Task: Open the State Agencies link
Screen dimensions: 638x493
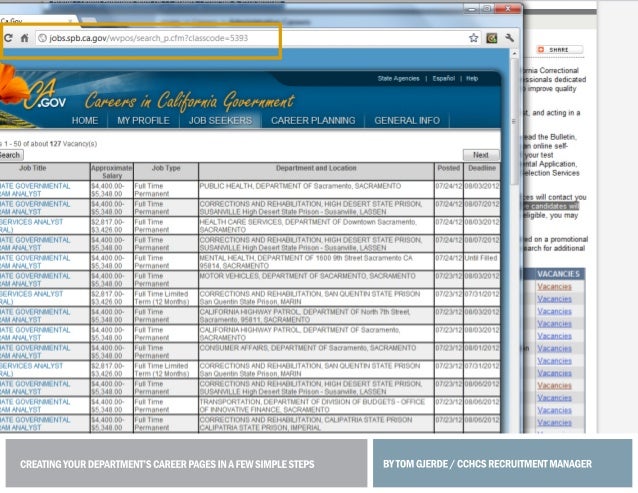Action: 398,79
